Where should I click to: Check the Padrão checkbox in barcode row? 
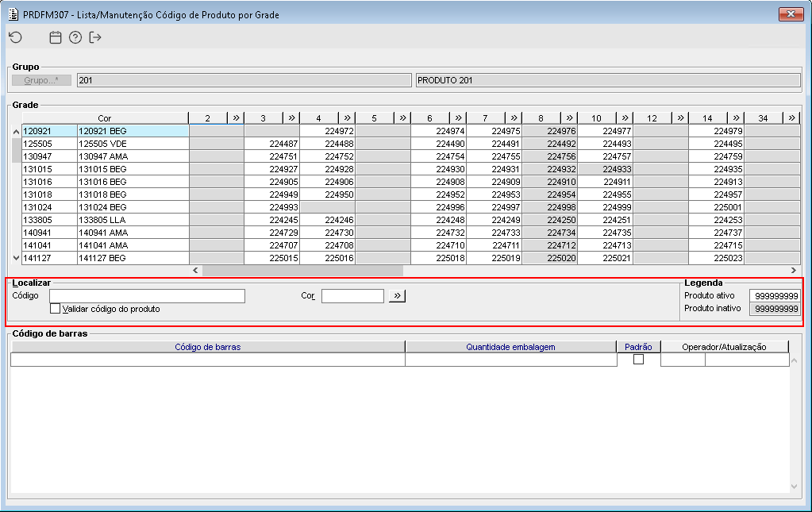(638, 360)
